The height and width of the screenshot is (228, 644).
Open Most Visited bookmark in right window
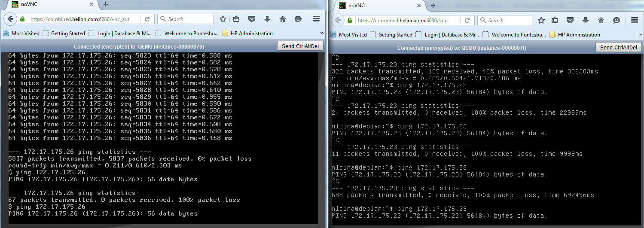pos(348,34)
